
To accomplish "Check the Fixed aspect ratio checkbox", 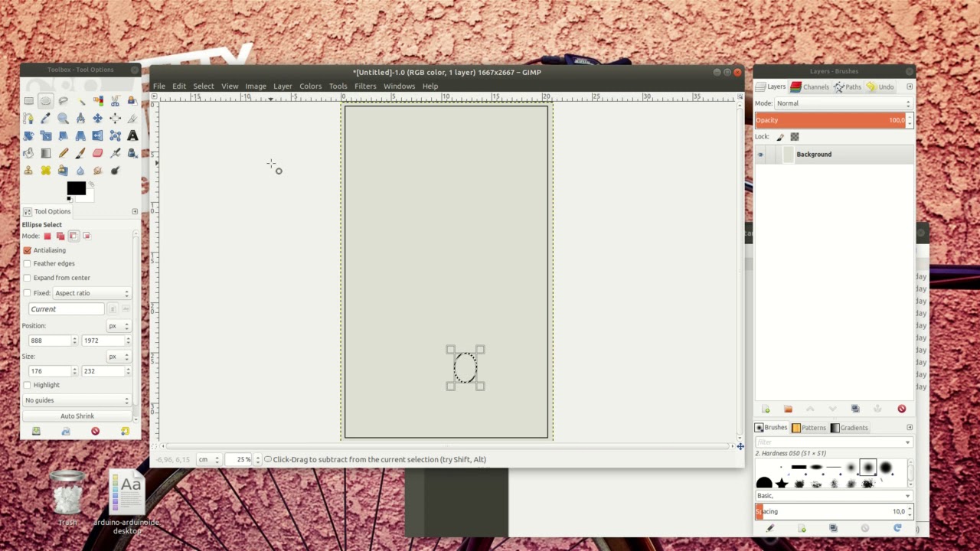I will click(x=28, y=293).
